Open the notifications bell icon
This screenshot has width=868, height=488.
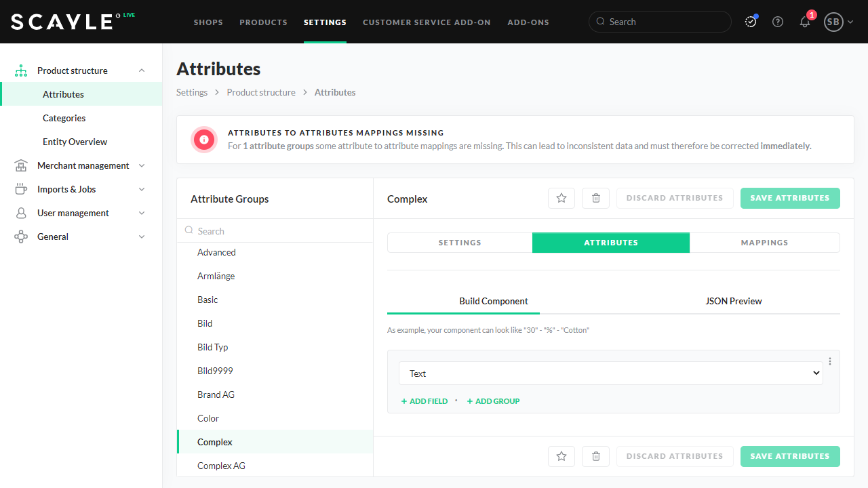click(805, 22)
